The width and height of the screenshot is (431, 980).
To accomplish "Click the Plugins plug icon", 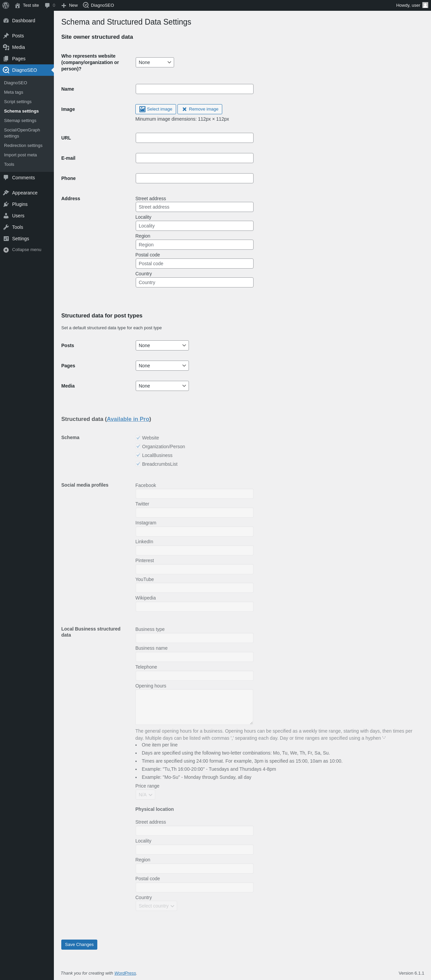I will (6, 204).
